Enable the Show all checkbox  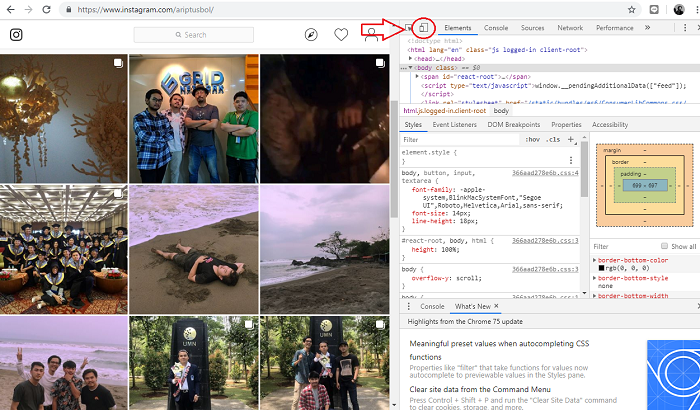pos(664,246)
